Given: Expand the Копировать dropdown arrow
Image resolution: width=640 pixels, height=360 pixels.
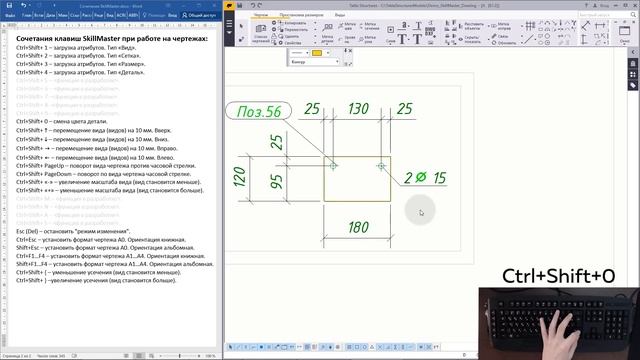Looking at the screenshot, I should point(315,23).
